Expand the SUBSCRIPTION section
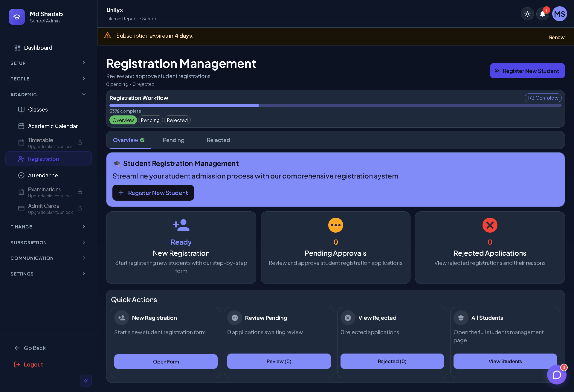This screenshot has width=574, height=392. (x=48, y=242)
